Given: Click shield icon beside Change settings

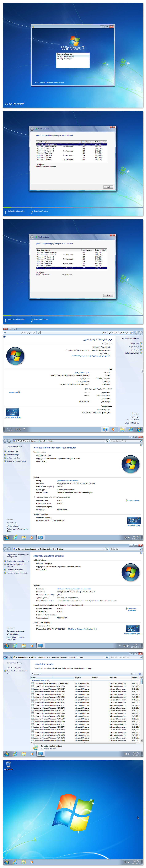Looking at the screenshot, I should [x=126, y=500].
